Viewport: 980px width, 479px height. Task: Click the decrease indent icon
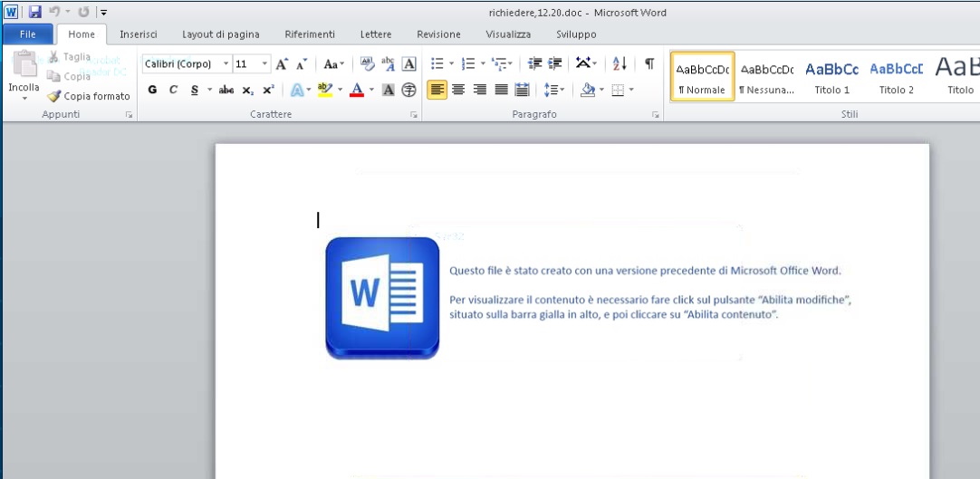coord(534,63)
